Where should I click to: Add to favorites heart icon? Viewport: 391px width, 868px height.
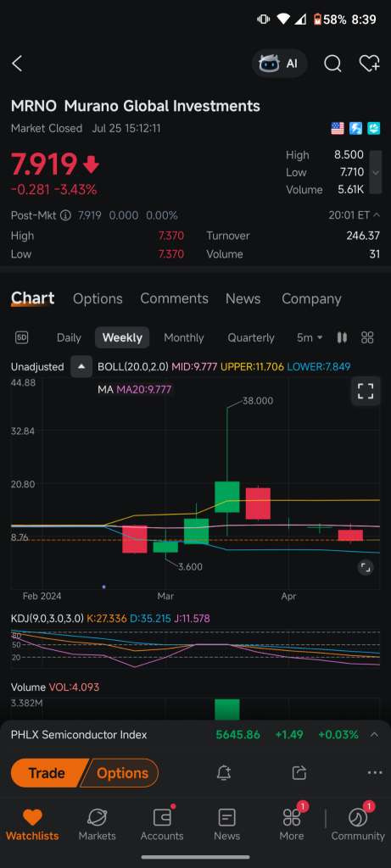click(x=370, y=64)
